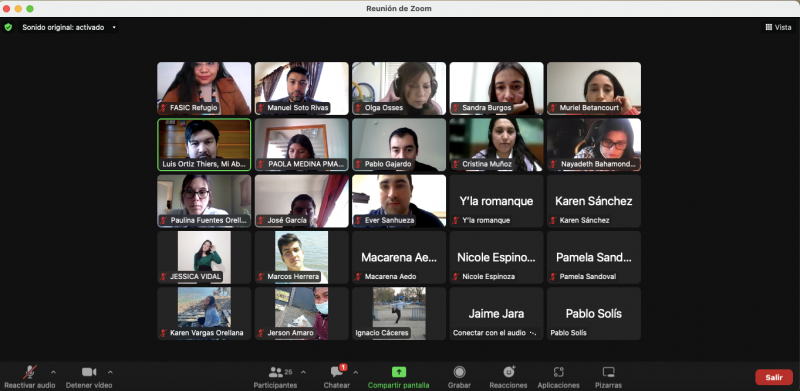Image resolution: width=800 pixels, height=391 pixels.
Task: Open the Pizarras whiteboard icon
Action: click(608, 372)
